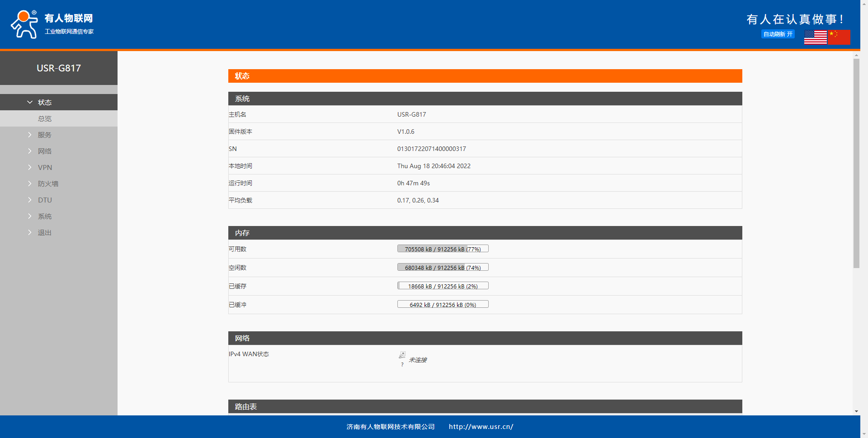Toggle the auto-refresh (自动刷新) button
This screenshot has width=868, height=438.
778,34
